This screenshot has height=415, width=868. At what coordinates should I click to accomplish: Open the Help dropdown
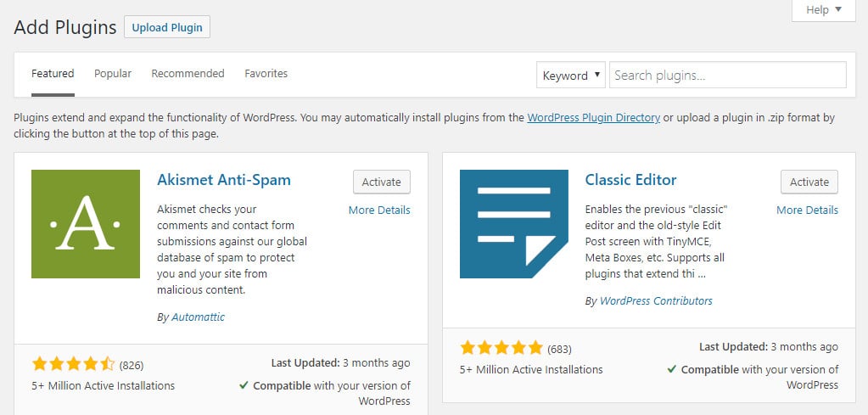[824, 10]
